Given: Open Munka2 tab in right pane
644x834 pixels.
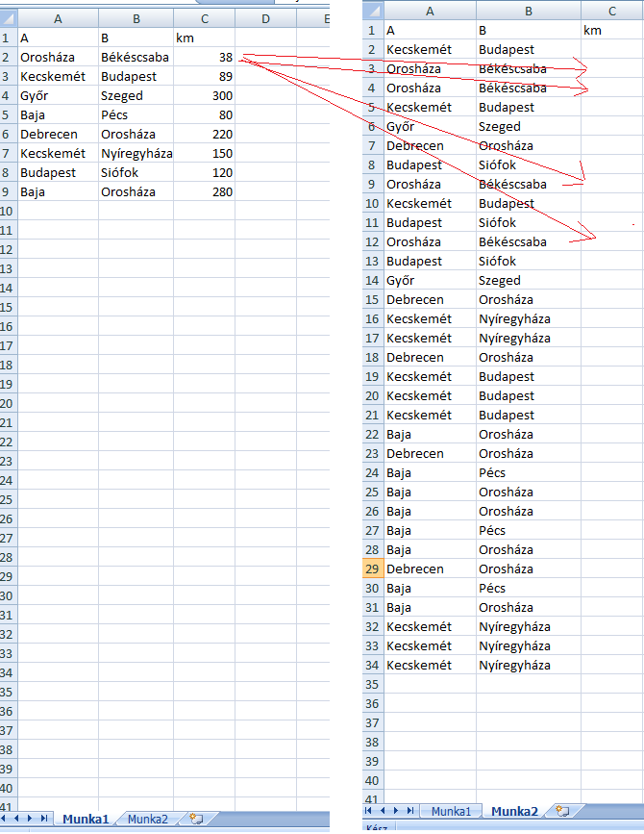Looking at the screenshot, I should 514,811.
